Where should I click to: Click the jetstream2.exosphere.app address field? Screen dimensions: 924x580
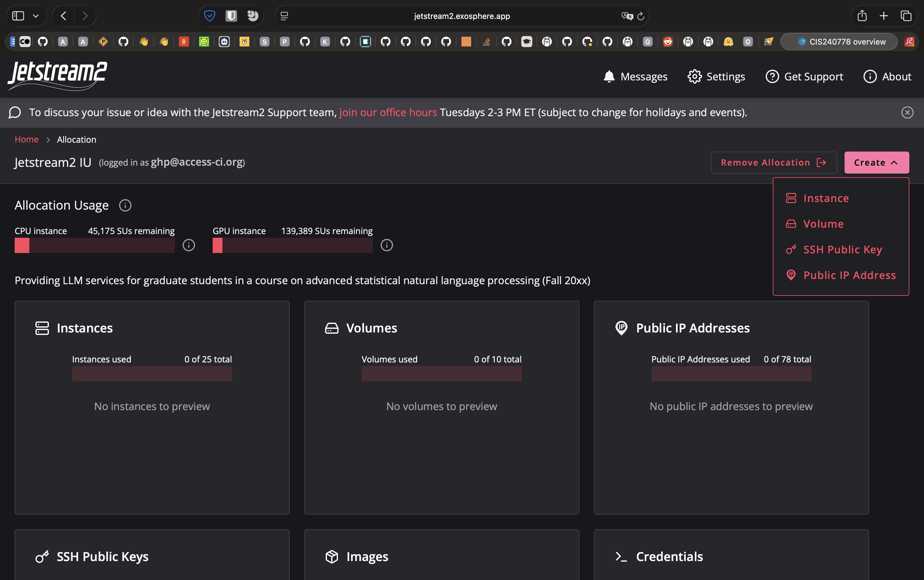tap(462, 16)
